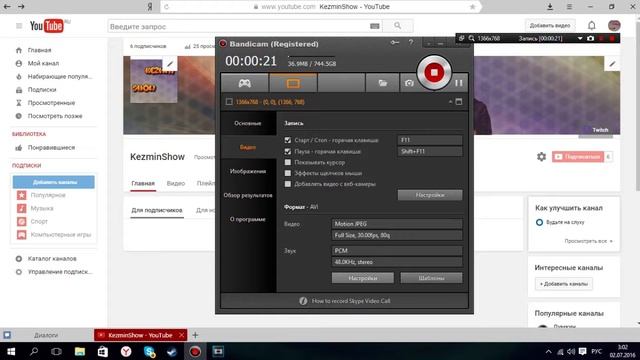Pause the Bandicam recording
640x360 pixels.
[459, 83]
